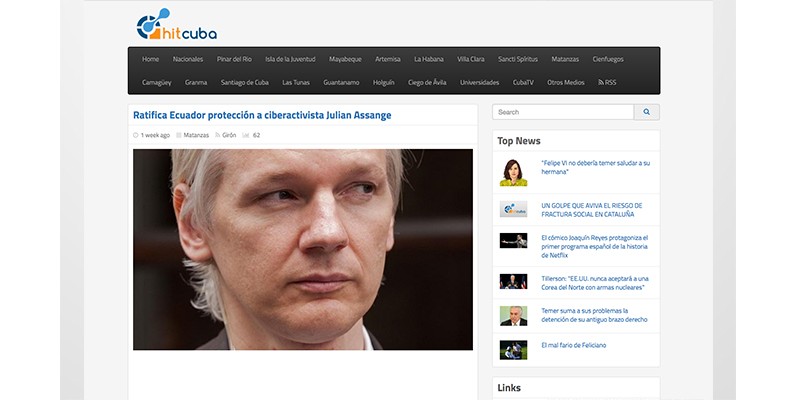This screenshot has height=400, width=800.
Task: Open thumbnail for Joaquín Reyes story
Action: click(513, 240)
